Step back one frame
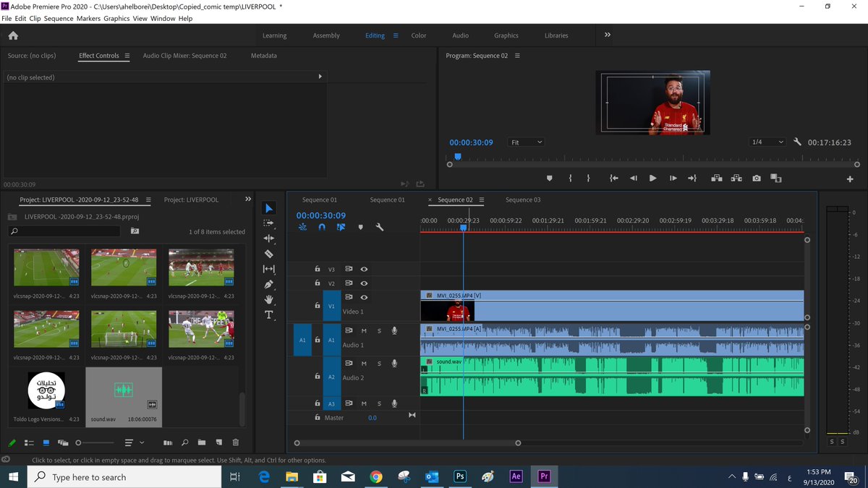 [633, 178]
